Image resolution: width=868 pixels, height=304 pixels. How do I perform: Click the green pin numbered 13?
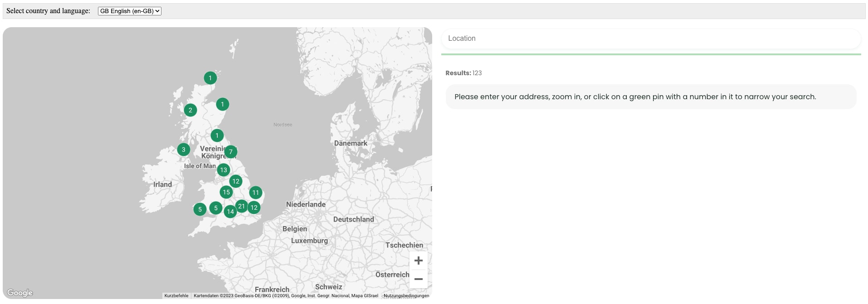pos(224,170)
